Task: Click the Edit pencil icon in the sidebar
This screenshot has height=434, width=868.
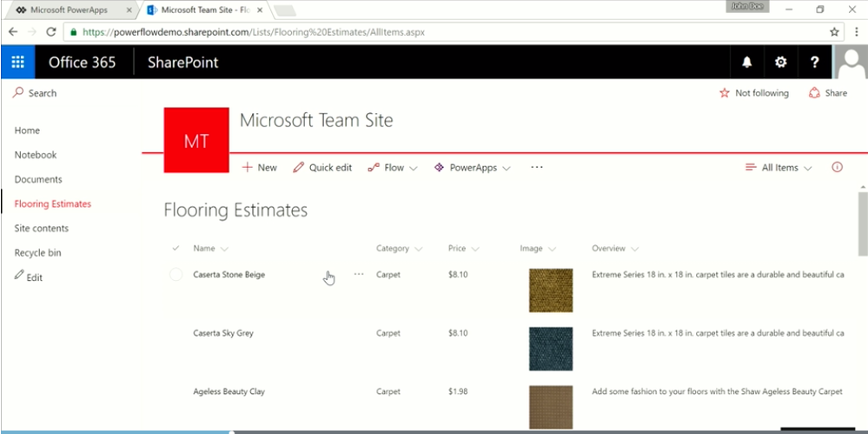Action: click(19, 274)
